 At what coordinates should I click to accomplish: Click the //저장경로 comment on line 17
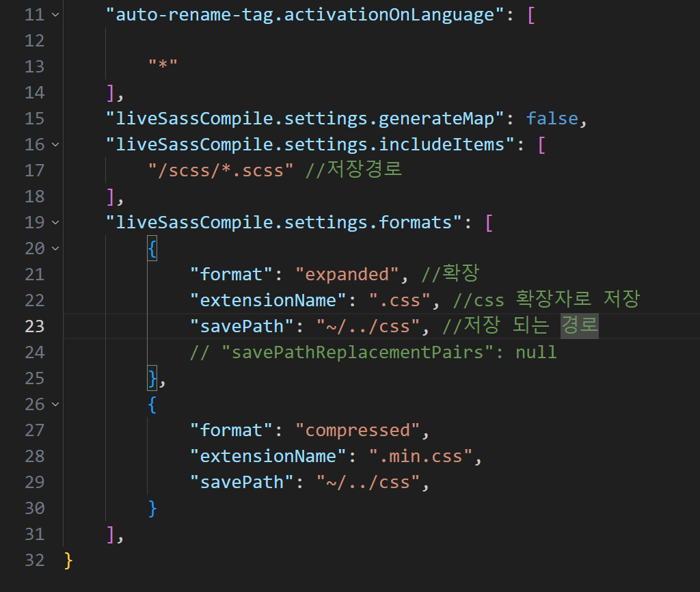354,170
